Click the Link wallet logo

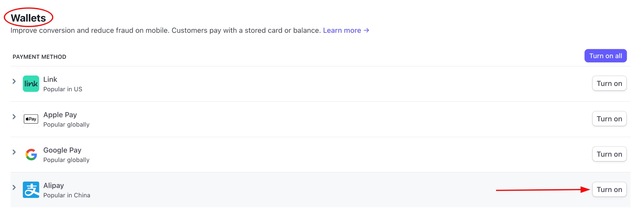pos(31,83)
